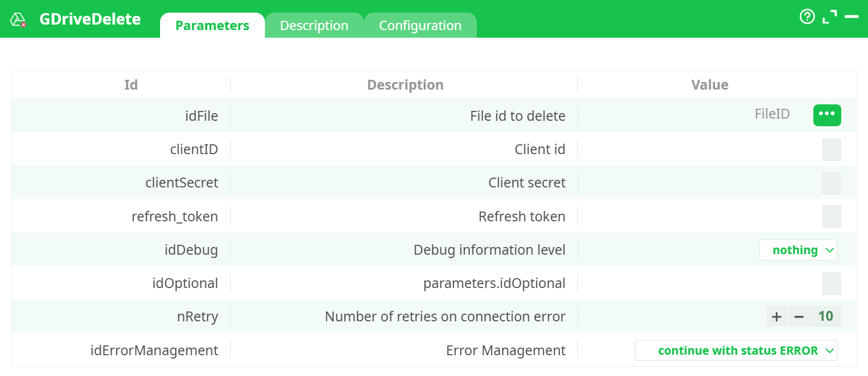This screenshot has width=868, height=376.
Task: Select the clientSecret row label
Action: [181, 183]
